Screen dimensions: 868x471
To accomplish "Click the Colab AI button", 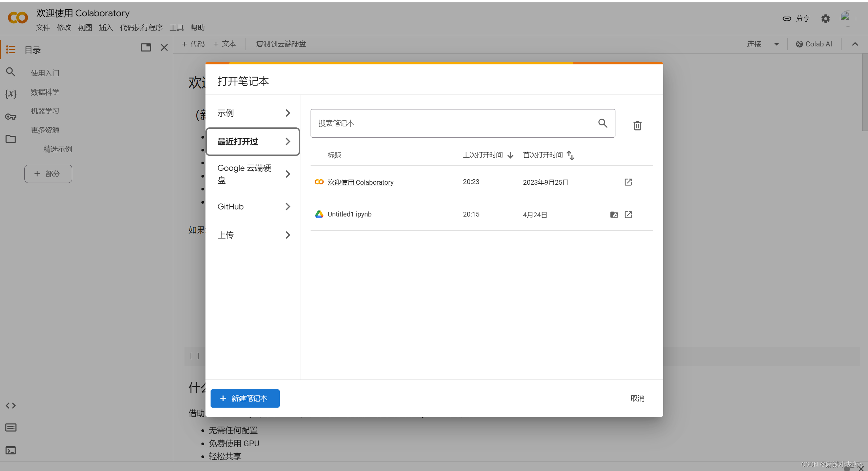I will 814,44.
